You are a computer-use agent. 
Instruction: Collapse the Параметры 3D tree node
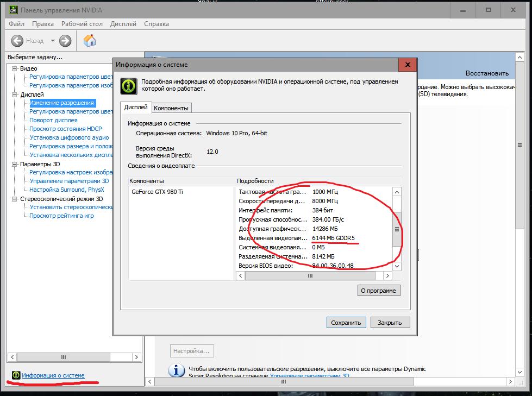15,164
